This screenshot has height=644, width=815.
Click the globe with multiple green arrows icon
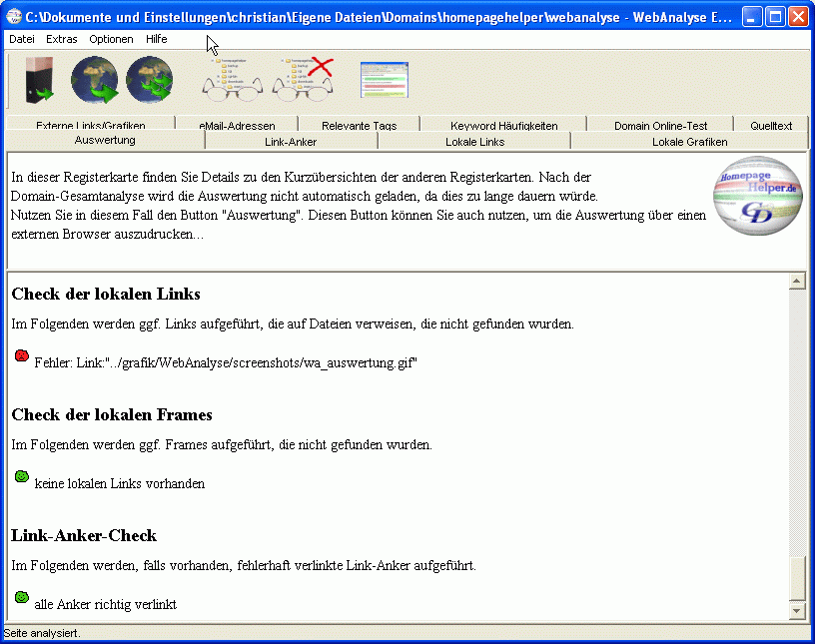pyautogui.click(x=149, y=81)
